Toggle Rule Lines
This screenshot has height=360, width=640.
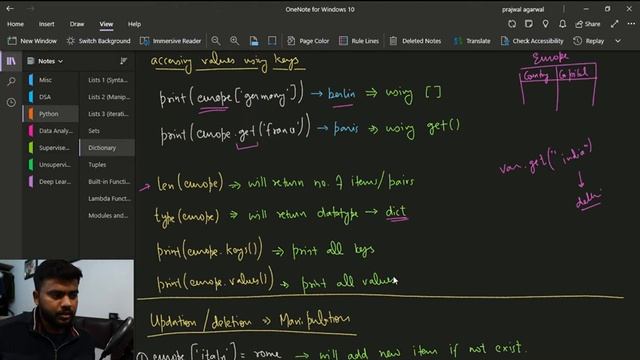tap(359, 41)
